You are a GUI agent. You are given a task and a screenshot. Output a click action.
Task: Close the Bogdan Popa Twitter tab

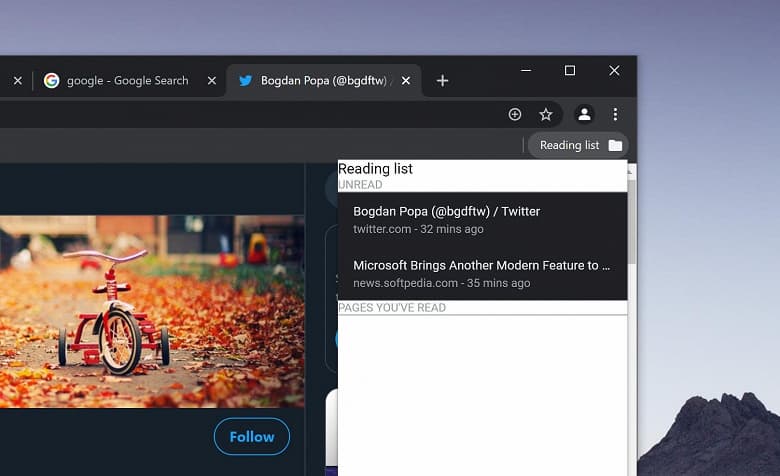tap(405, 81)
